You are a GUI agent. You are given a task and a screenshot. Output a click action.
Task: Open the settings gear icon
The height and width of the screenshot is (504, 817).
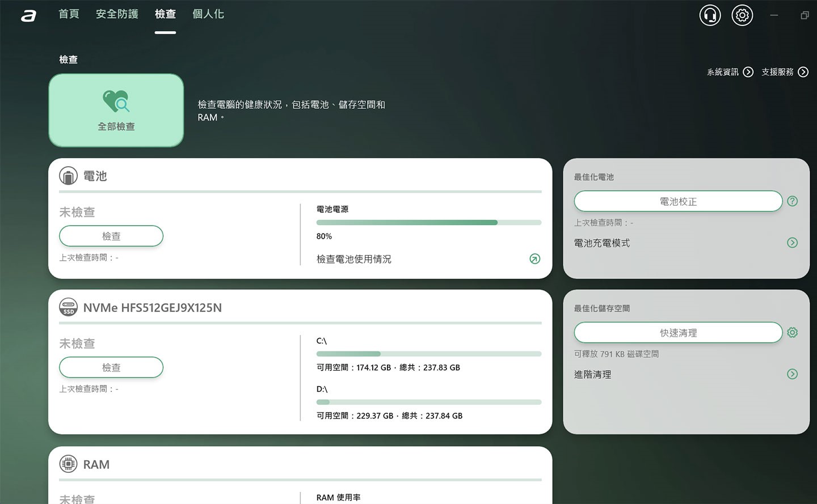(742, 15)
